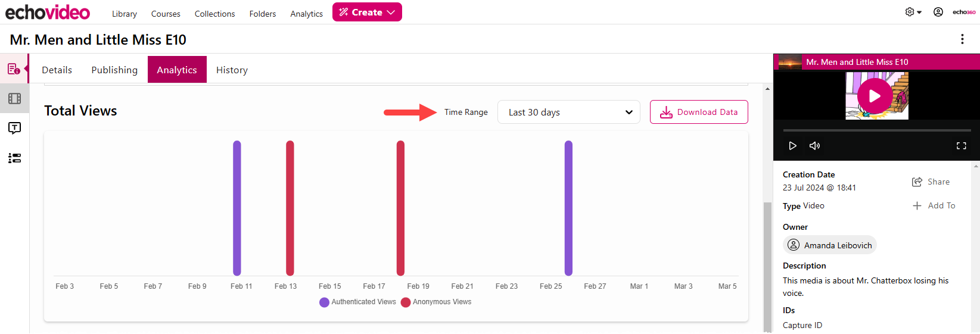
Task: Click the scrollbar up arrow
Action: coord(767,89)
